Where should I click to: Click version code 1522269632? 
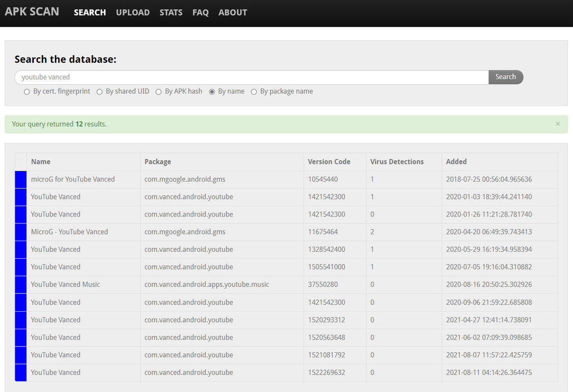(x=326, y=372)
